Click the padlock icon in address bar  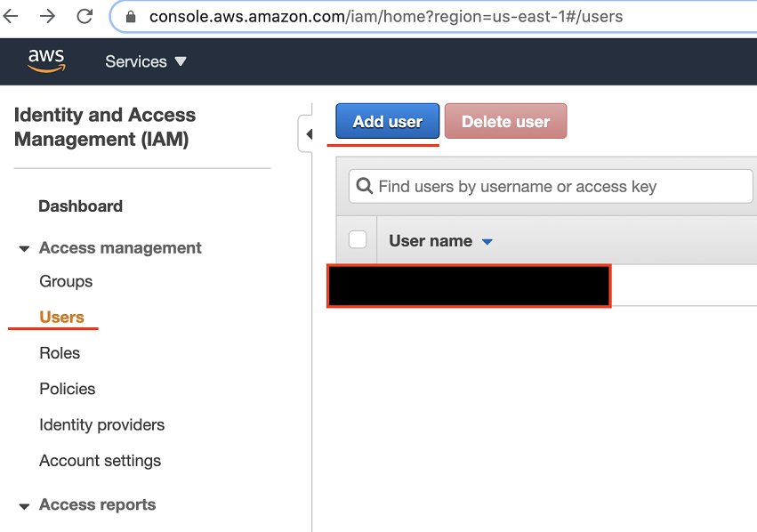[131, 16]
